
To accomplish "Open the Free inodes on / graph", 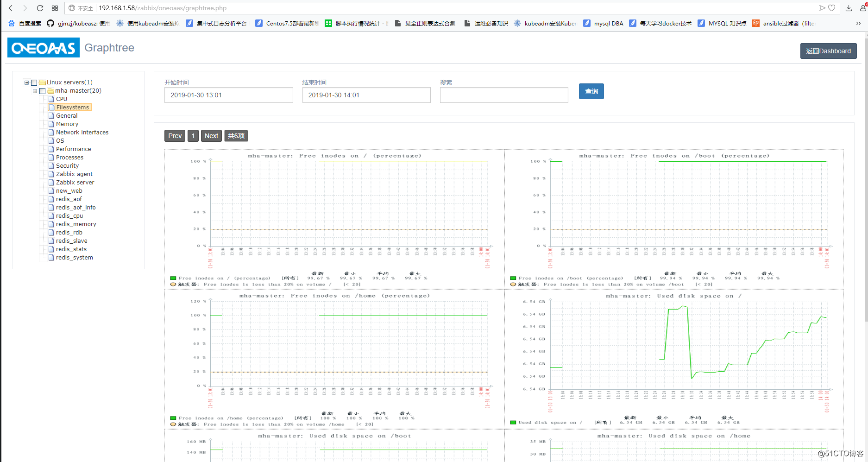I will click(334, 219).
